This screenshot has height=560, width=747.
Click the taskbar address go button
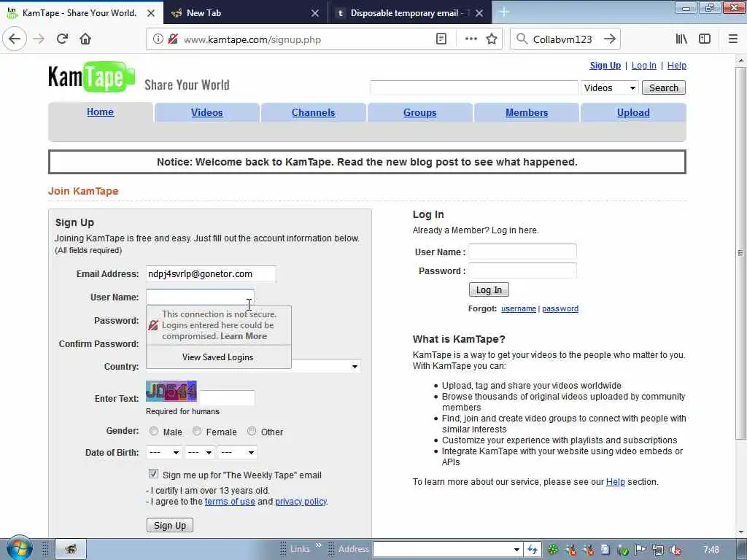tap(532, 550)
